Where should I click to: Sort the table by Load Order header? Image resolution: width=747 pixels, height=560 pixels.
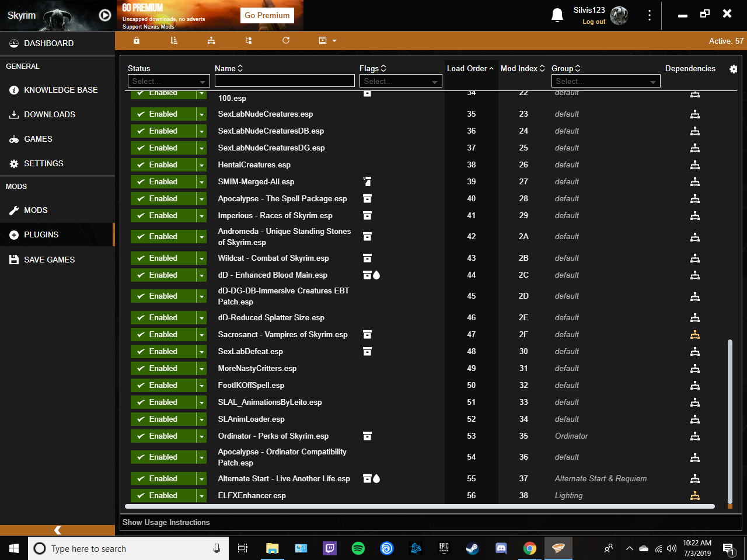470,68
